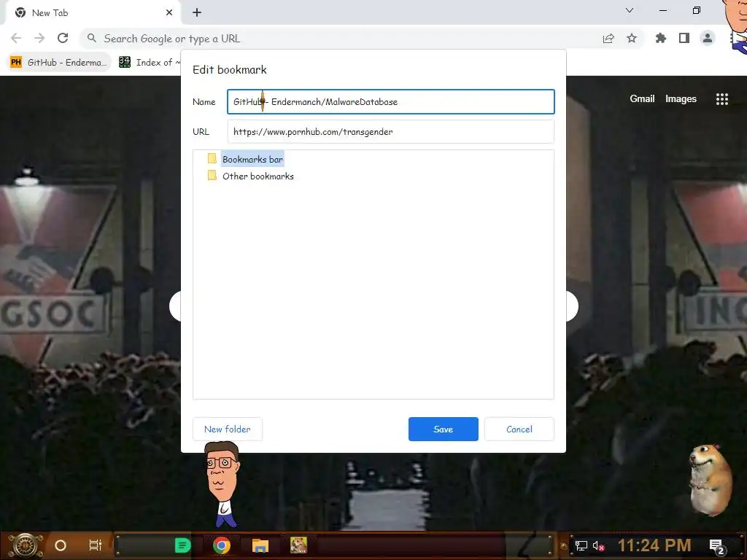Screen dimensions: 747x560
Task: Click the hamster desktop character
Action: (x=711, y=479)
